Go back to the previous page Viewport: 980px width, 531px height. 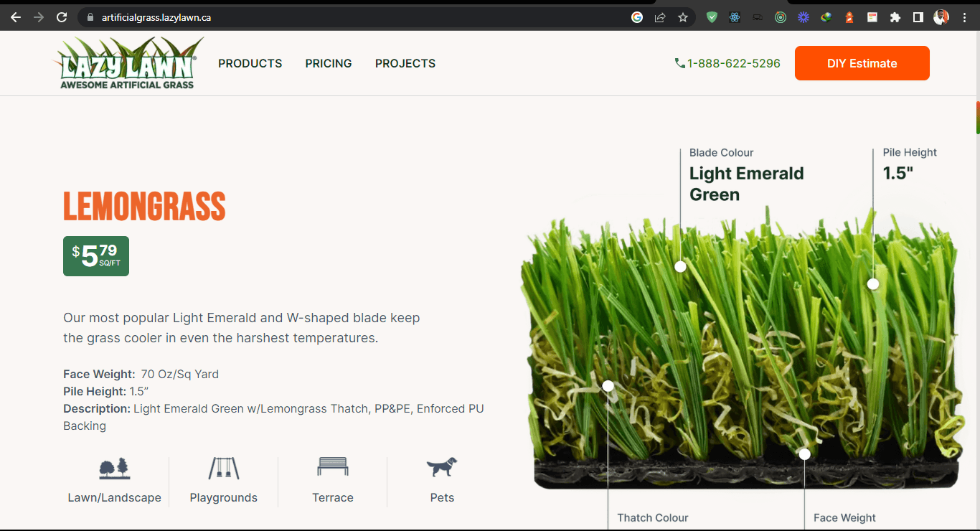point(15,17)
